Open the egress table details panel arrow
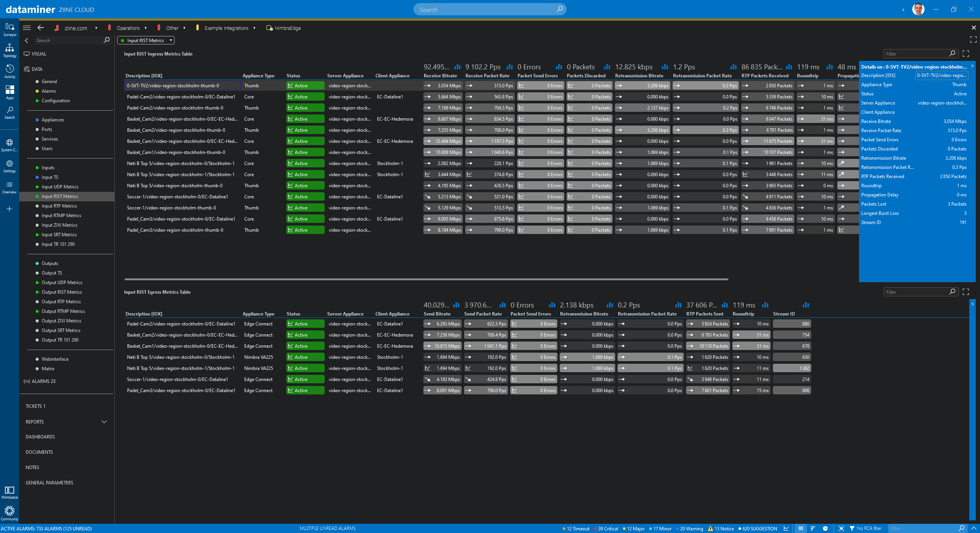980x533 pixels. click(972, 304)
